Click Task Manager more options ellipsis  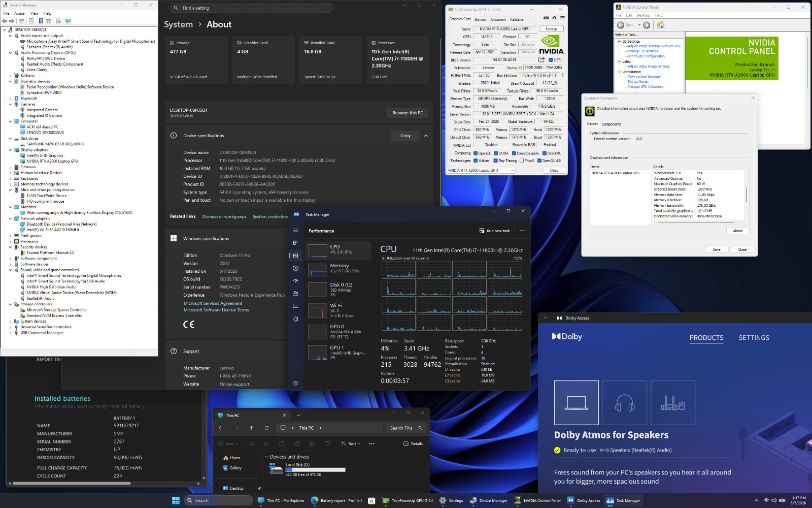(522, 231)
